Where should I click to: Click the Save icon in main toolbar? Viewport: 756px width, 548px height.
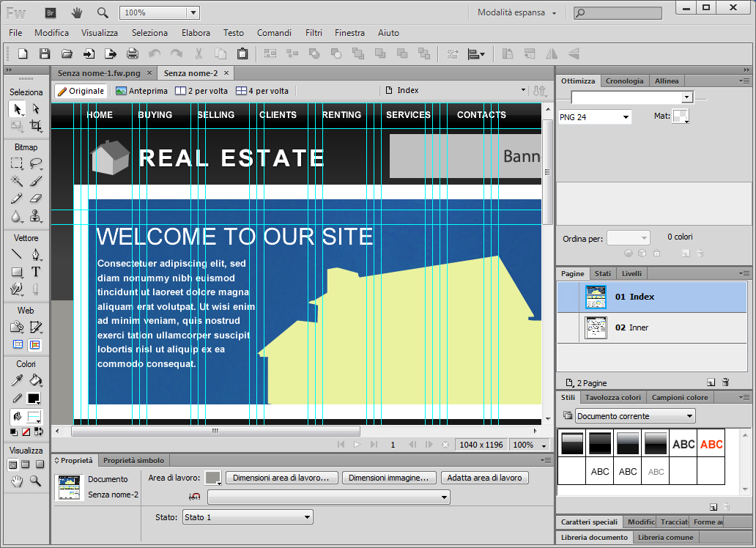click(x=45, y=53)
